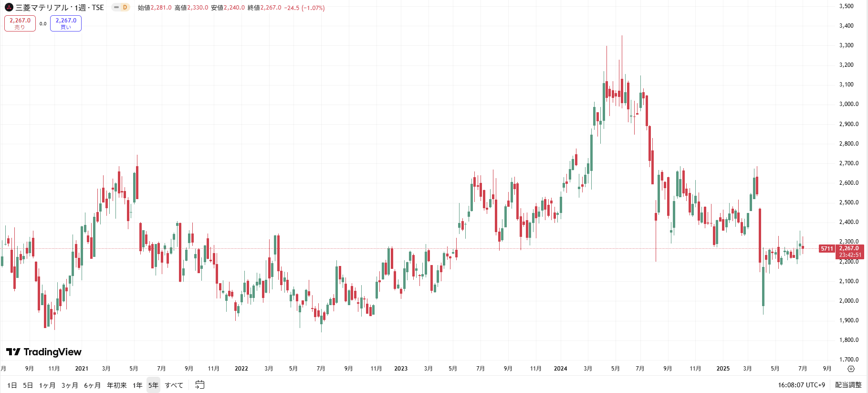Click the 2022 year label on time axis
The height and width of the screenshot is (393, 868).
click(x=241, y=369)
